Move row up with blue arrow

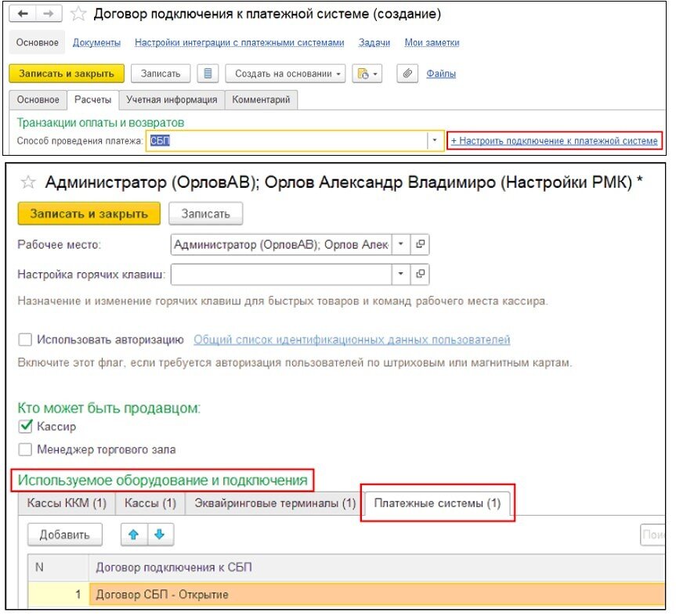(x=134, y=535)
